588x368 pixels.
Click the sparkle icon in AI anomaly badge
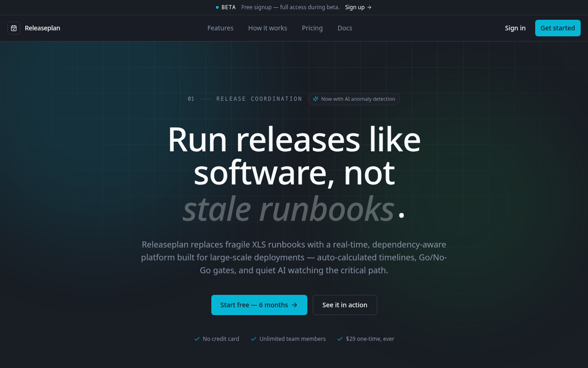coord(316,99)
